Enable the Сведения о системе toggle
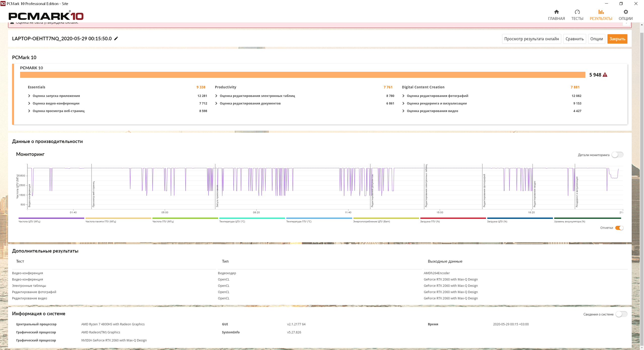 (x=621, y=314)
